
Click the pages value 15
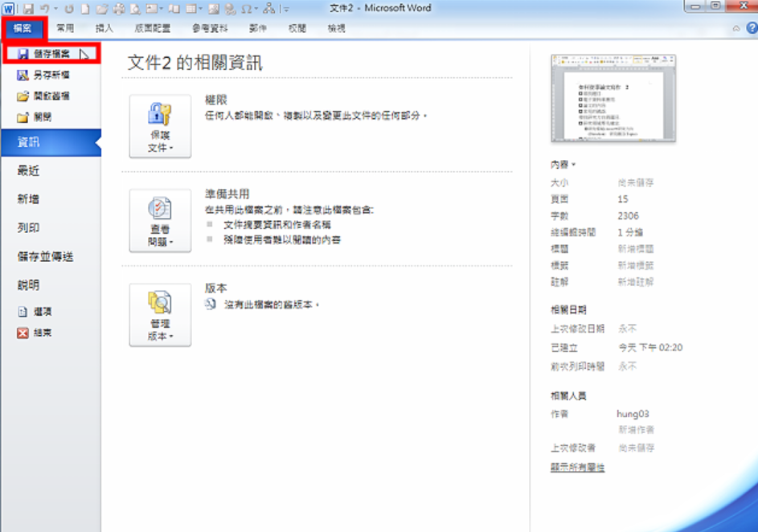(x=623, y=199)
